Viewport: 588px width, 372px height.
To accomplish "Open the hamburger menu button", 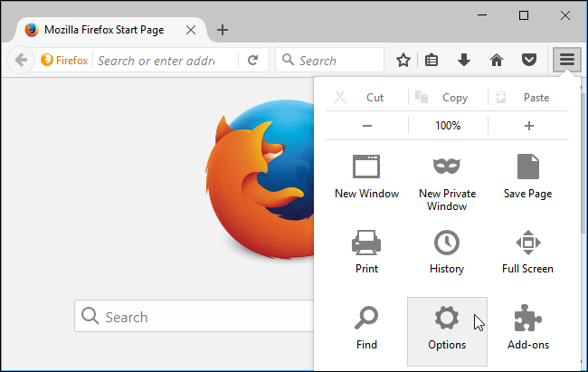I will point(566,61).
